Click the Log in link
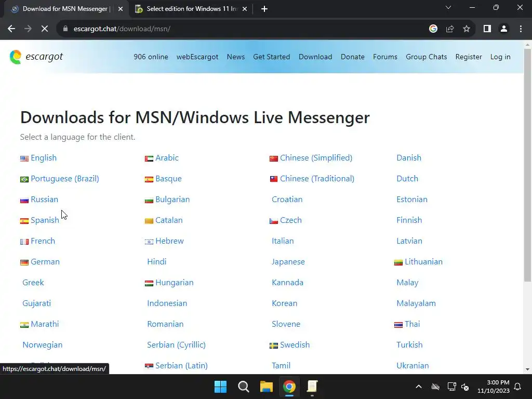The image size is (532, 399). click(500, 57)
